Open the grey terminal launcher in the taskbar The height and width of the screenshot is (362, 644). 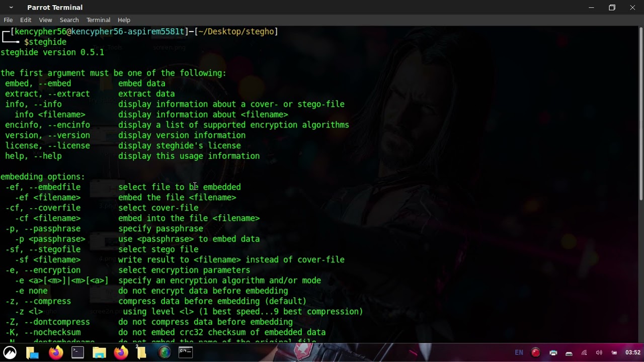coord(77,352)
